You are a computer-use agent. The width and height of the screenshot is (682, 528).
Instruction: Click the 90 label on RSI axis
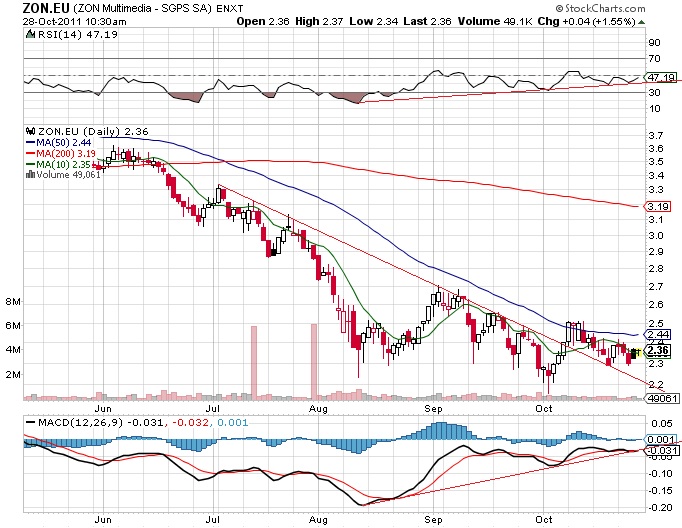click(x=654, y=43)
